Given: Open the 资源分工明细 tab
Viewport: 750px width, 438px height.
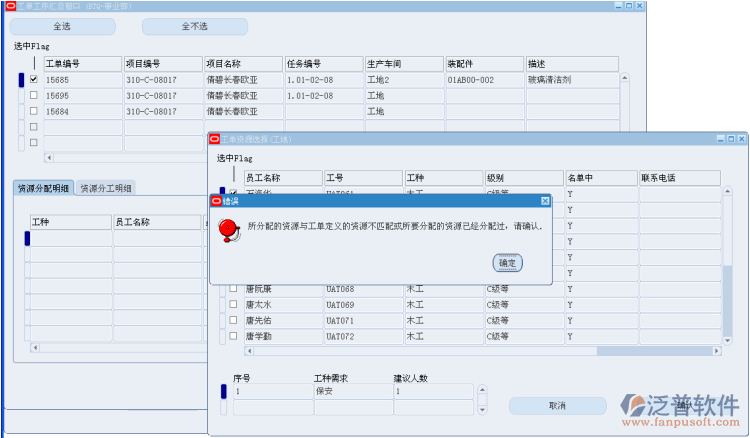Looking at the screenshot, I should (106, 188).
